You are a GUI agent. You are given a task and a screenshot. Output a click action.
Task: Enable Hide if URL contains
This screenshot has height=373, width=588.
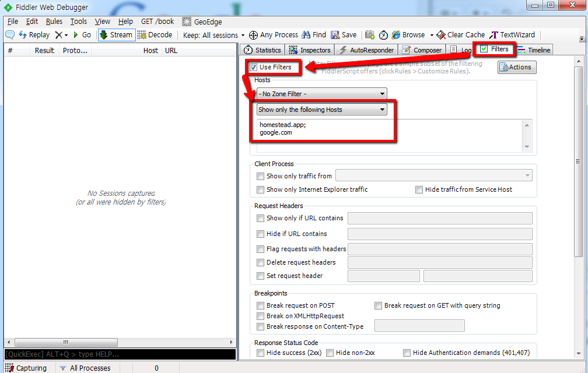(260, 234)
